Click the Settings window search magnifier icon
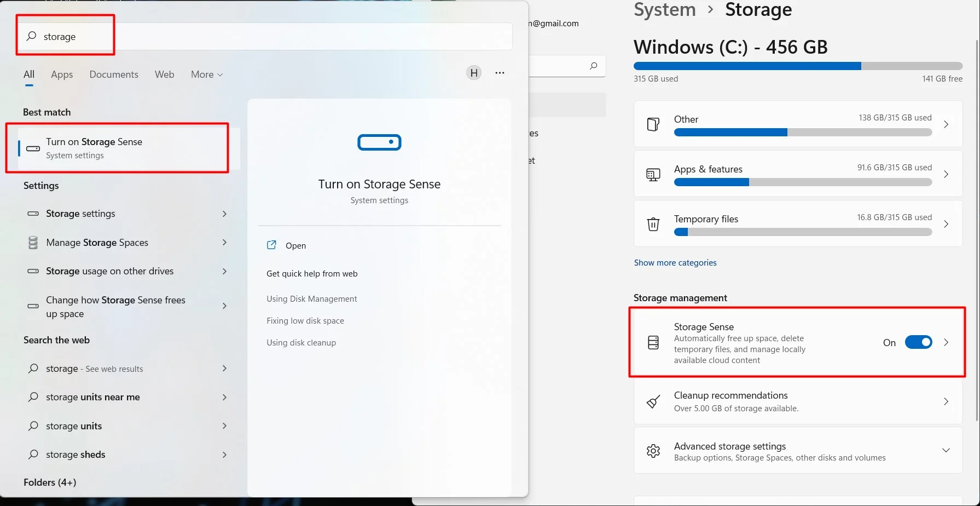The height and width of the screenshot is (506, 980). coord(593,66)
